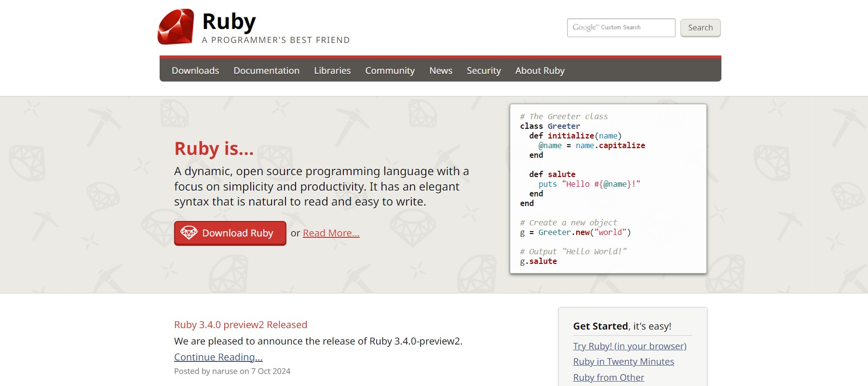
Task: Visit the About Ruby page
Action: [540, 70]
